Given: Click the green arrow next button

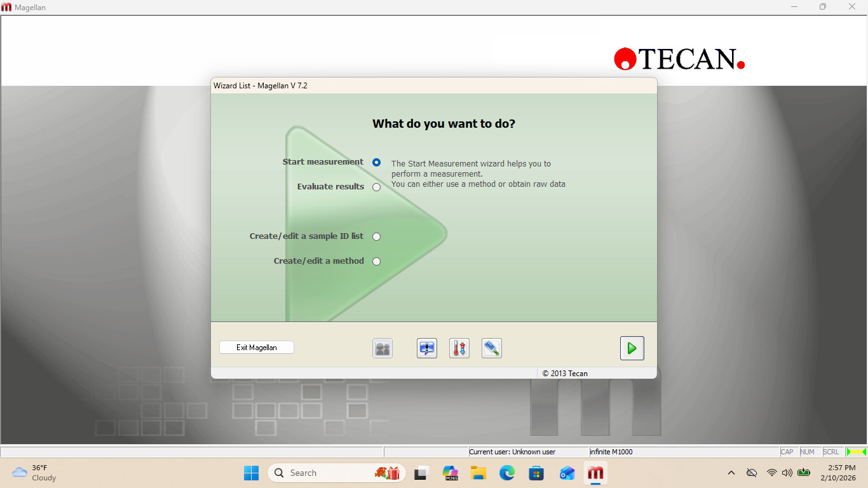Looking at the screenshot, I should point(632,348).
